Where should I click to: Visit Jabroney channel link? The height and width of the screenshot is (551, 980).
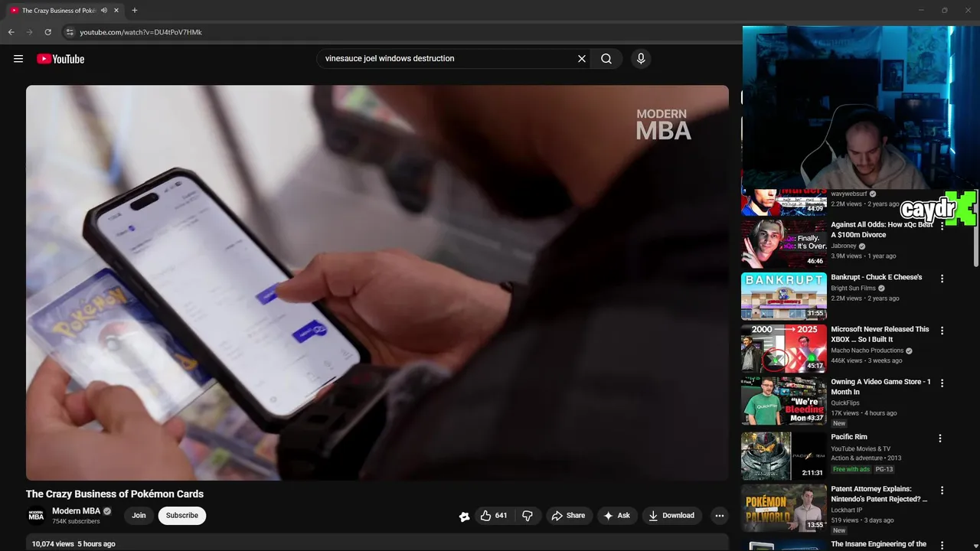844,246
